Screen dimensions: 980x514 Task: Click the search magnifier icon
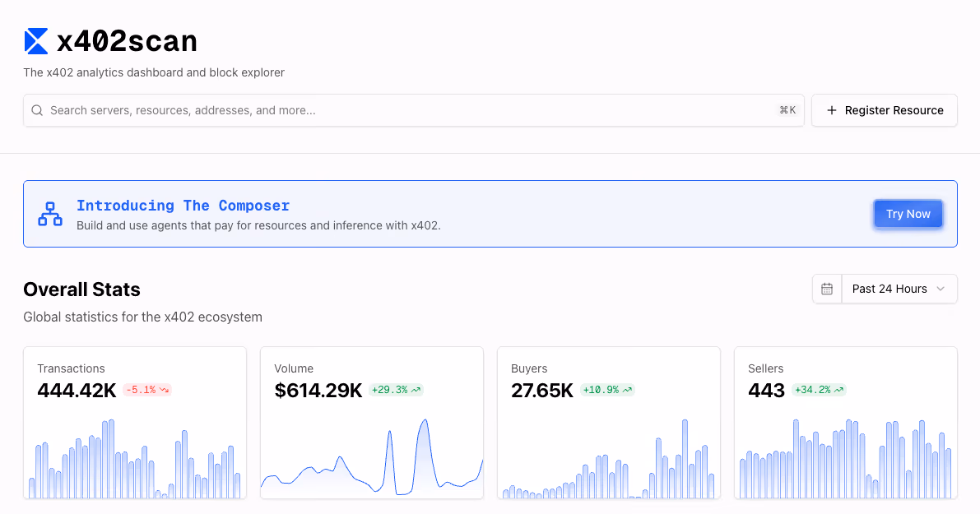point(37,110)
